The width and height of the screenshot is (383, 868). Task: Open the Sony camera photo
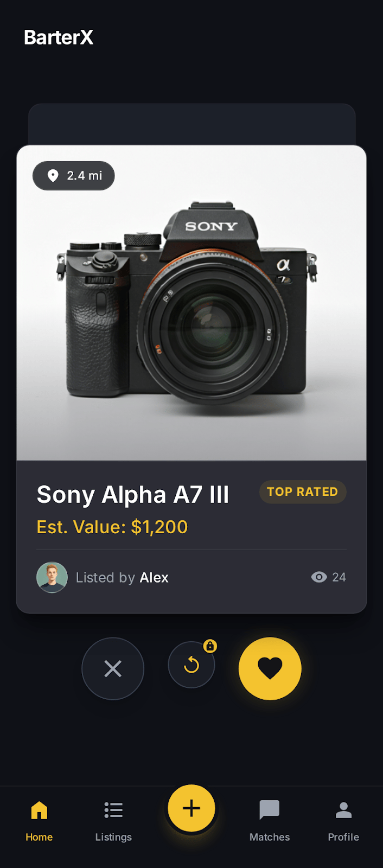pyautogui.click(x=191, y=303)
